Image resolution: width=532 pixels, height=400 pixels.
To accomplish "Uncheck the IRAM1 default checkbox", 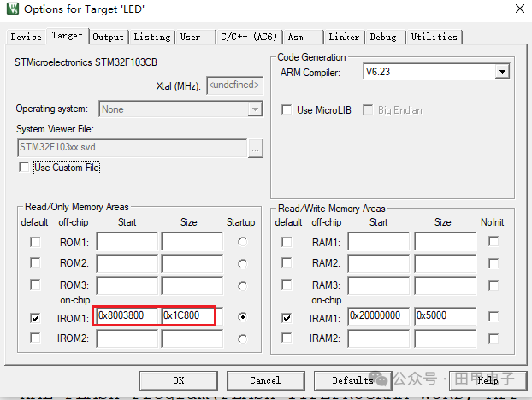I will (x=287, y=318).
